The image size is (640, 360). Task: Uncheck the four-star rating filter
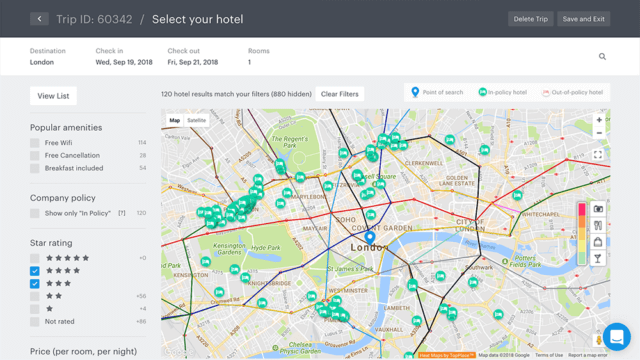click(35, 271)
